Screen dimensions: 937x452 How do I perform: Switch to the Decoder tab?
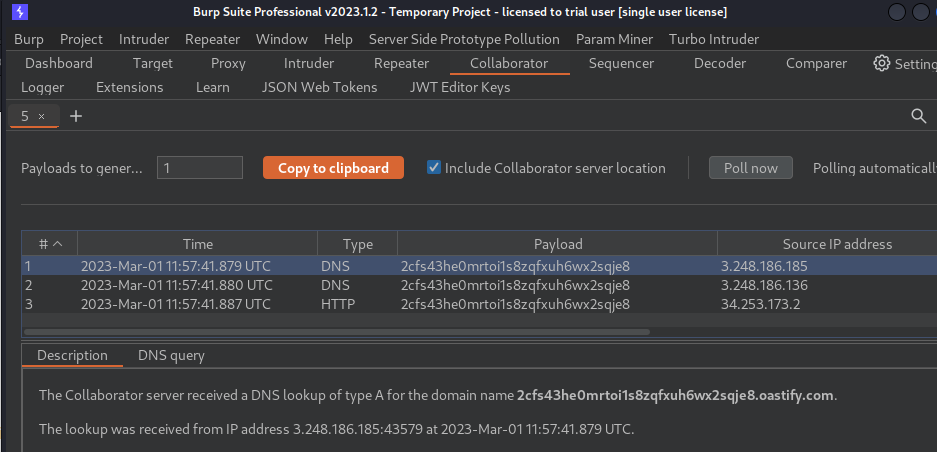(719, 63)
